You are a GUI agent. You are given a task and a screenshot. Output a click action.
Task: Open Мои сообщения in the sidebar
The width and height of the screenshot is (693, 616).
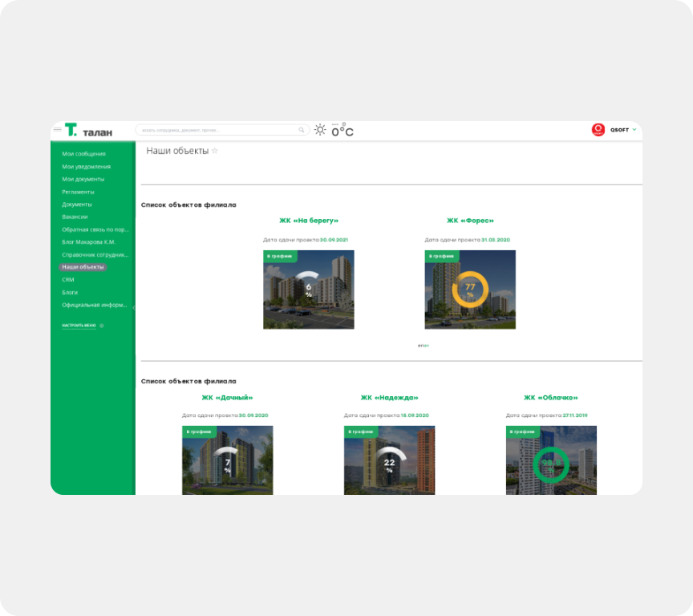click(x=83, y=154)
